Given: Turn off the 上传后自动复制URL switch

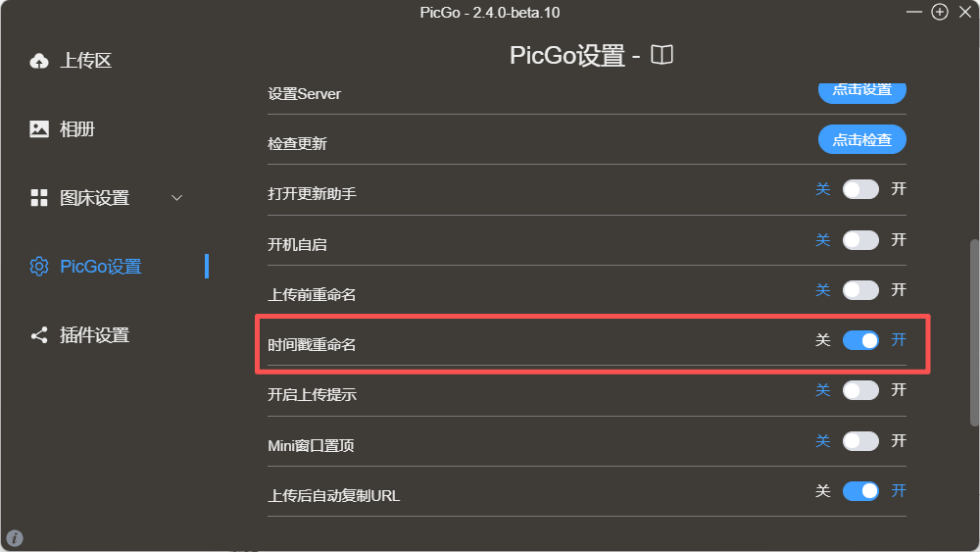Looking at the screenshot, I should tap(860, 490).
